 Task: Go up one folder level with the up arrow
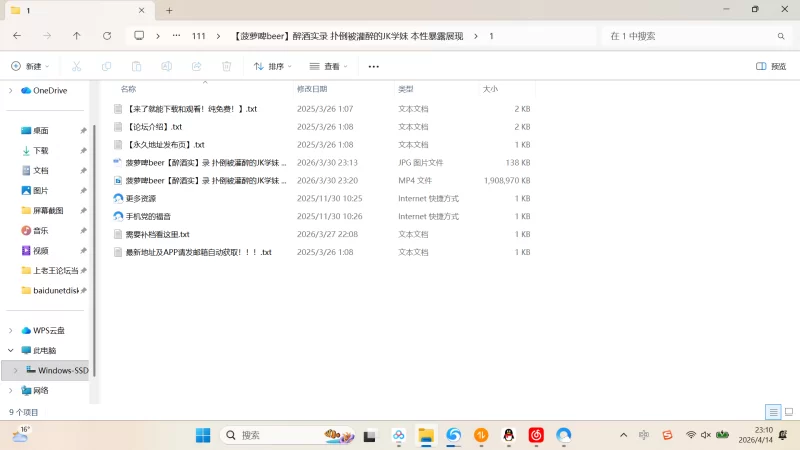[77, 36]
